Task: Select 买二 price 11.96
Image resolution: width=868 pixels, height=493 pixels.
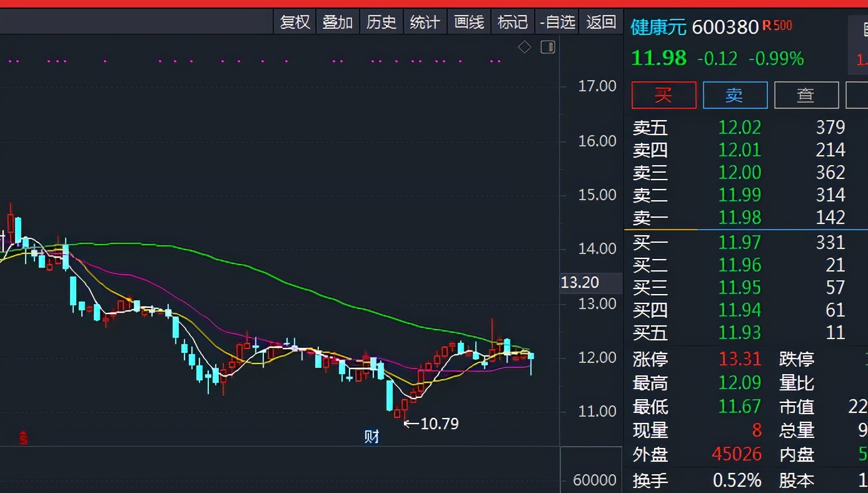Action: [x=740, y=265]
